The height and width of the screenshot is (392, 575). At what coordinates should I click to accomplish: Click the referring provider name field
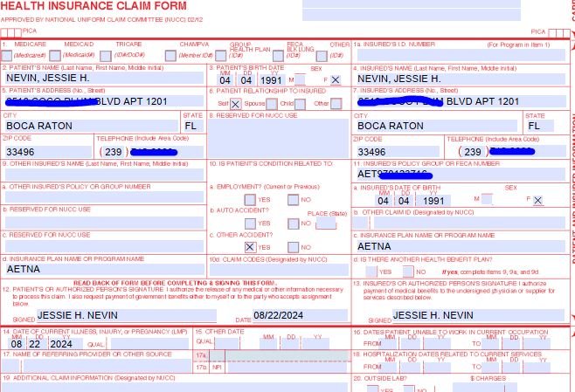[107, 366]
